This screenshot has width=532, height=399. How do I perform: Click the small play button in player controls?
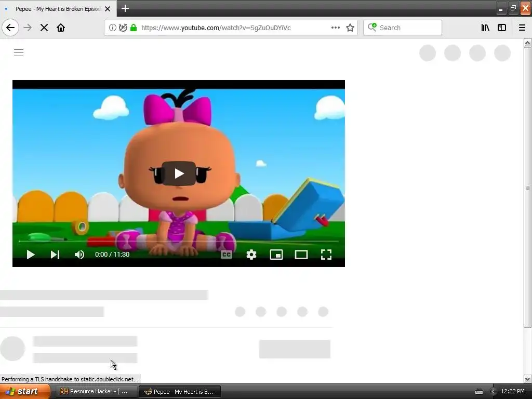(x=31, y=255)
